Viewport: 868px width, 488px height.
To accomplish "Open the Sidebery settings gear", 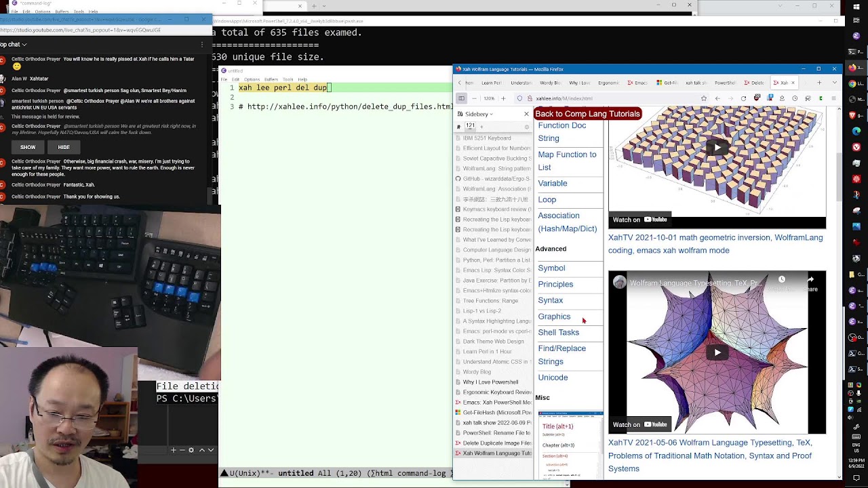I will coord(527,127).
